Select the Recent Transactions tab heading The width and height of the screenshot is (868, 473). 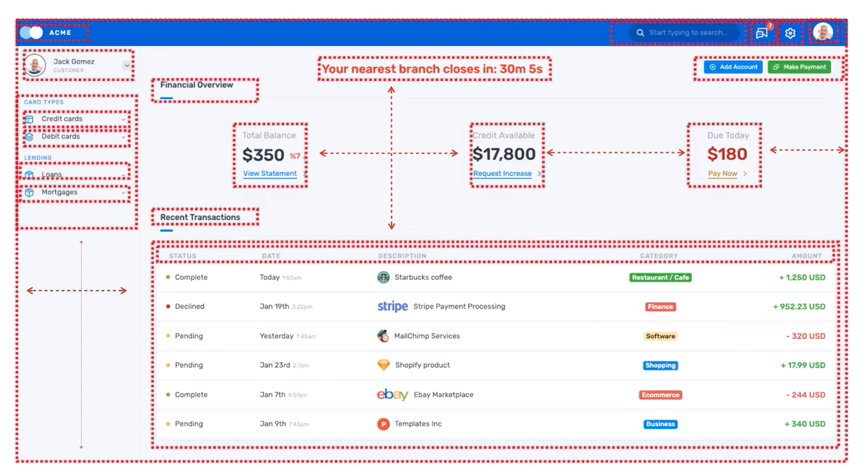click(x=200, y=217)
